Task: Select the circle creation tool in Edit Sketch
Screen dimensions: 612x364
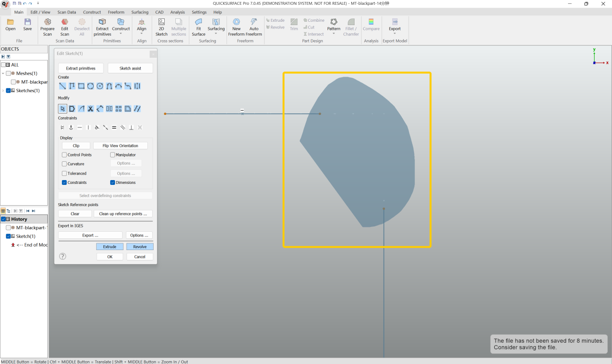Action: click(x=100, y=86)
